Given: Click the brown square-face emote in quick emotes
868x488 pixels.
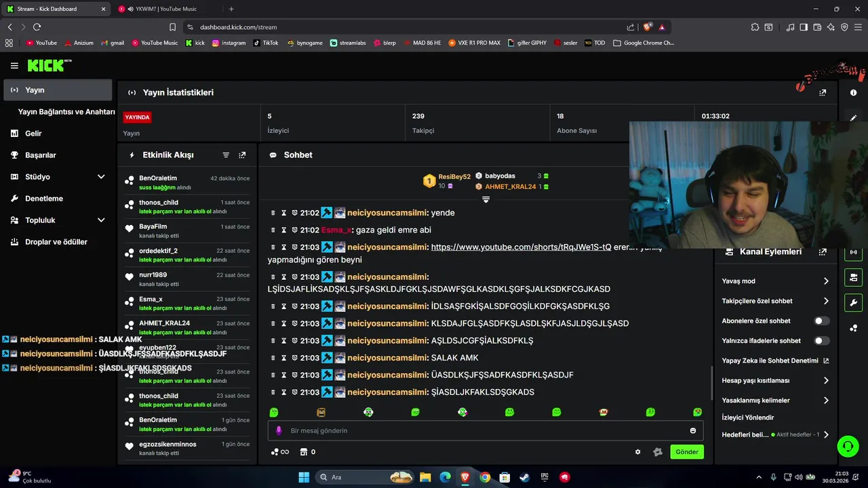Looking at the screenshot, I should 321,412.
